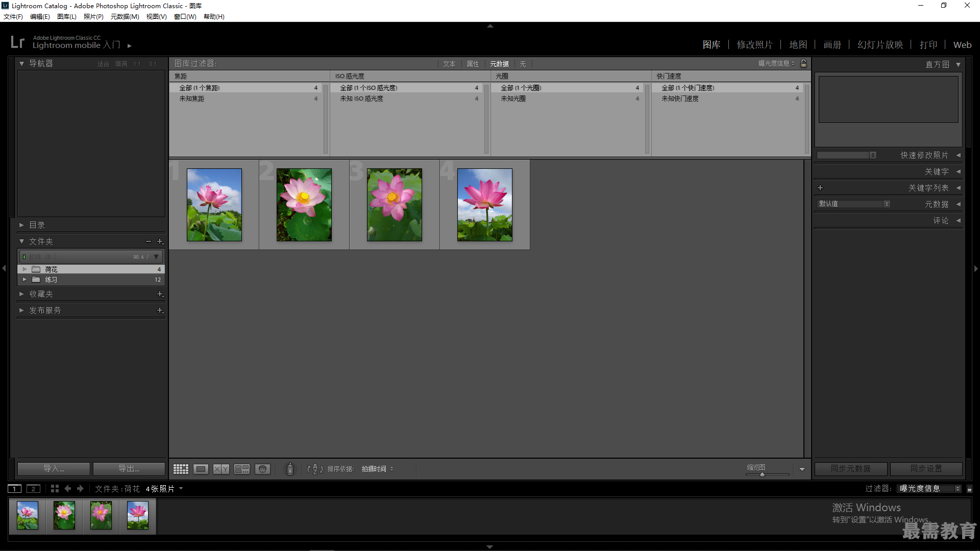
Task: Remove folder with Folders panel minus icon
Action: [149, 241]
